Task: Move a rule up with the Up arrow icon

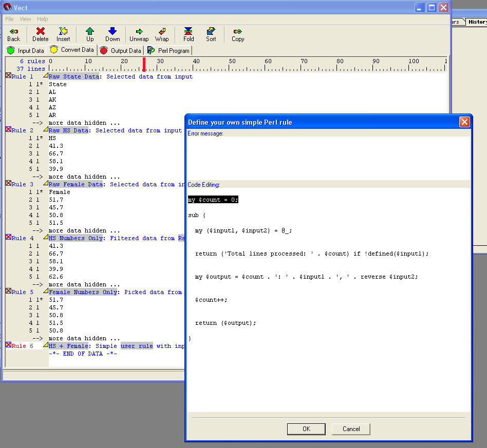Action: (89, 34)
